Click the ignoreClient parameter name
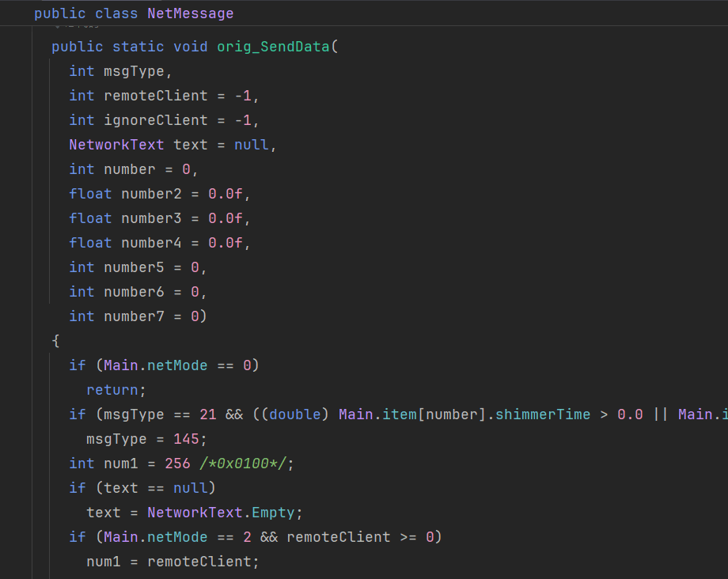This screenshot has height=579, width=728. click(x=156, y=120)
